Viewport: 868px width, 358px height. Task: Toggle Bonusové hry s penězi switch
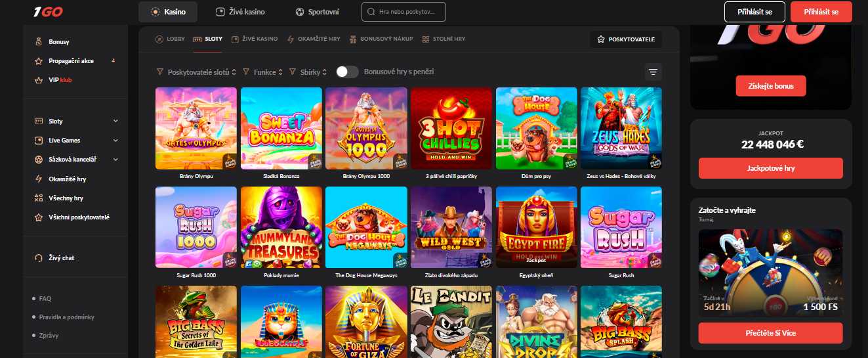(347, 72)
